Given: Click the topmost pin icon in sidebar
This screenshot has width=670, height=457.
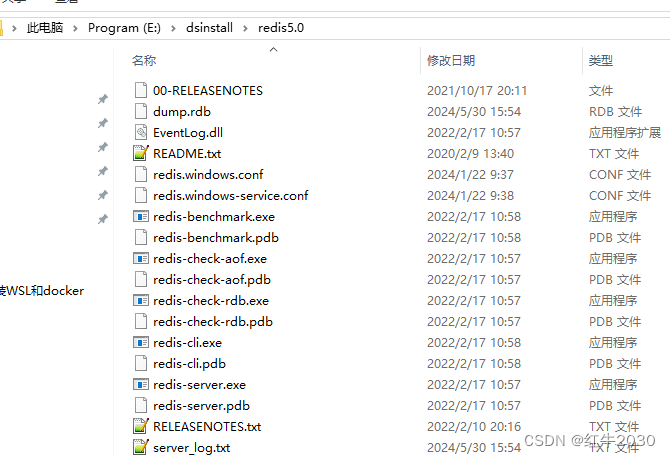Looking at the screenshot, I should click(x=103, y=99).
